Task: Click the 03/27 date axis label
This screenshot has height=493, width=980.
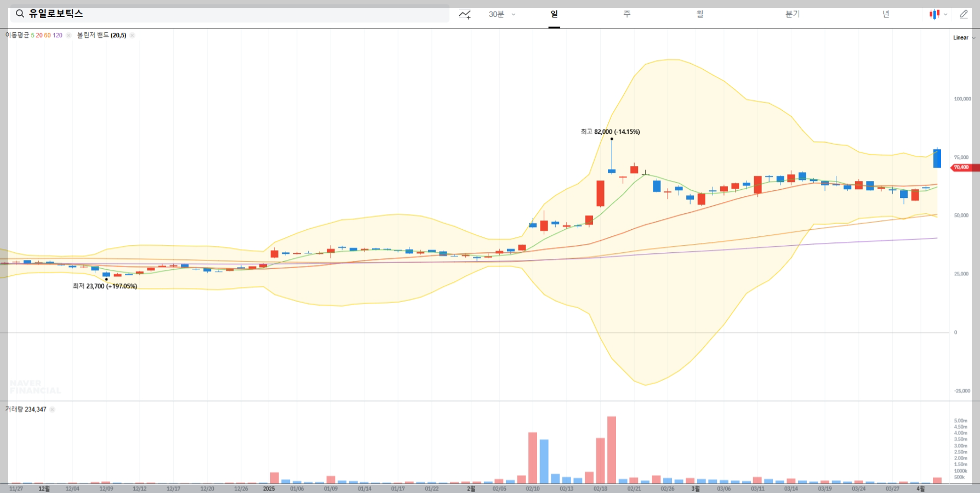Action: tap(892, 489)
